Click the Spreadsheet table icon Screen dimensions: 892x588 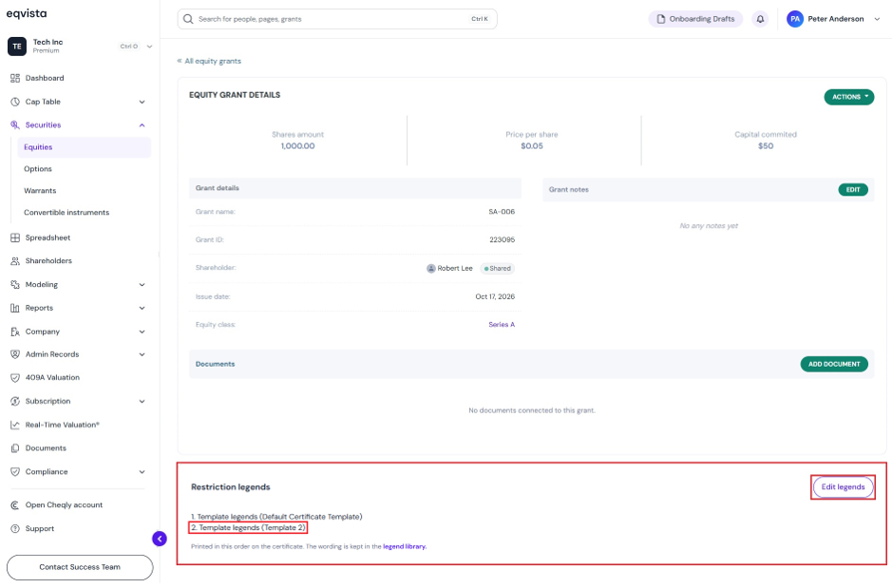(15, 238)
